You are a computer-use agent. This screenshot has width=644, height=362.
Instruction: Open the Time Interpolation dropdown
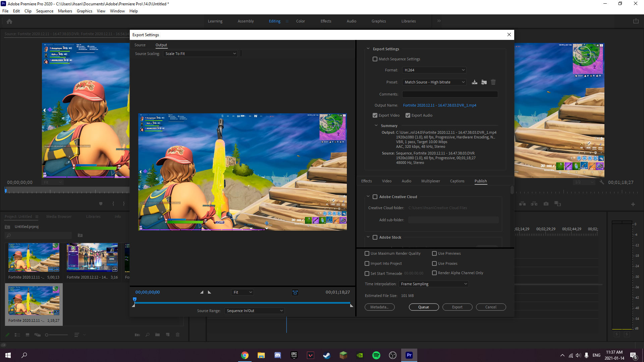pos(433,284)
